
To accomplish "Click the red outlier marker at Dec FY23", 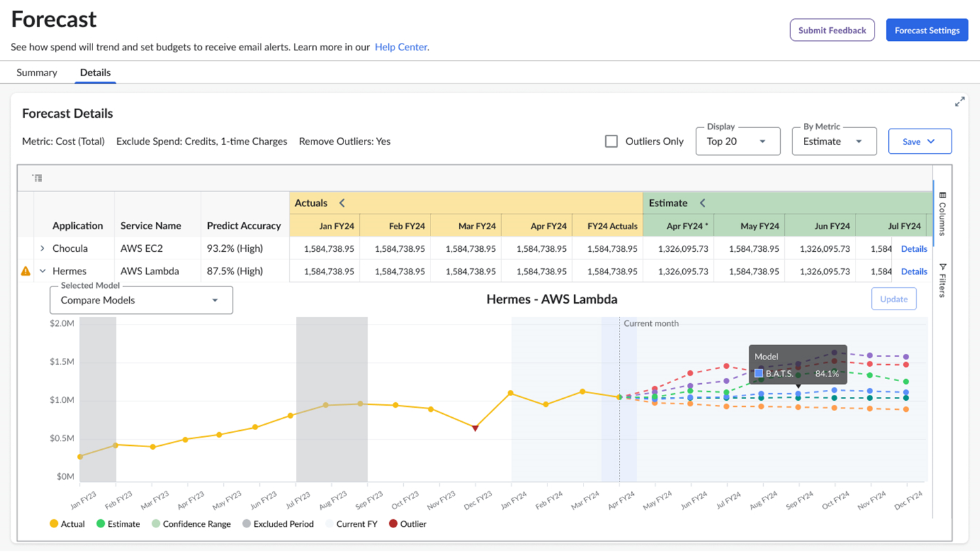I will coord(475,428).
